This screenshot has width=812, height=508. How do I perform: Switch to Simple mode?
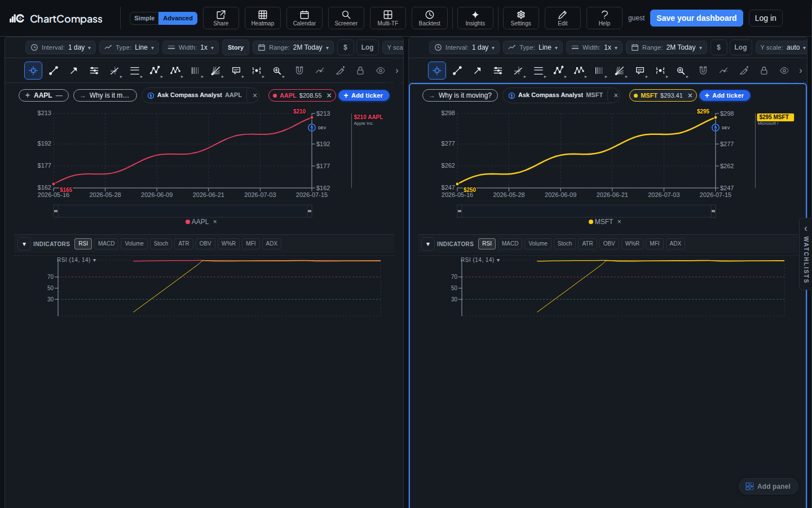144,18
